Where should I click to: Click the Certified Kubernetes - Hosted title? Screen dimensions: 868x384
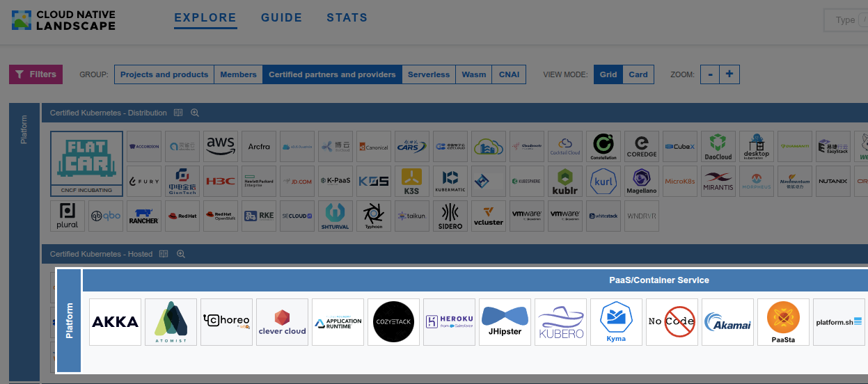[102, 254]
